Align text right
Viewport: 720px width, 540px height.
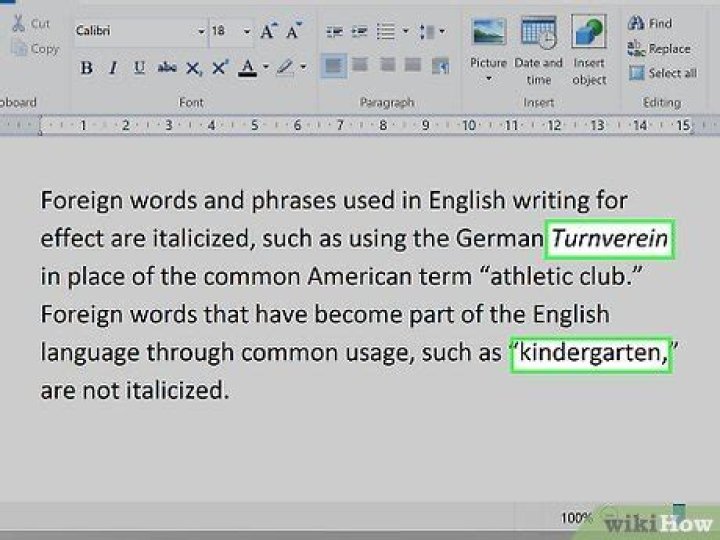pyautogui.click(x=387, y=65)
